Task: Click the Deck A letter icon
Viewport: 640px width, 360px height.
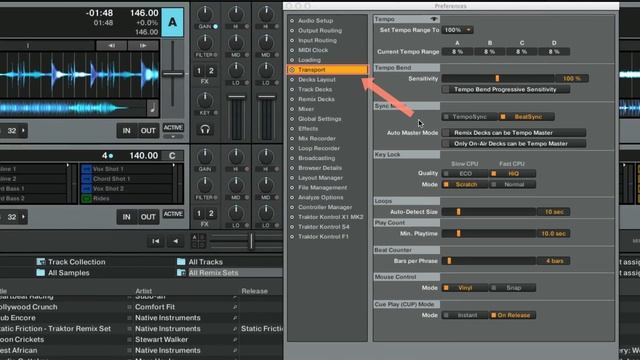Action: click(172, 22)
